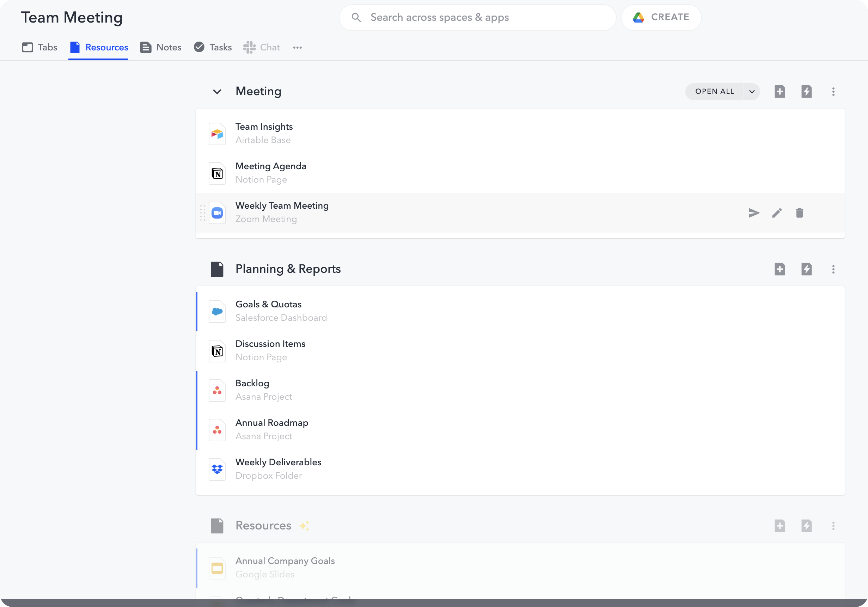Click the Create button
Image resolution: width=868 pixels, height=607 pixels.
[x=661, y=17]
